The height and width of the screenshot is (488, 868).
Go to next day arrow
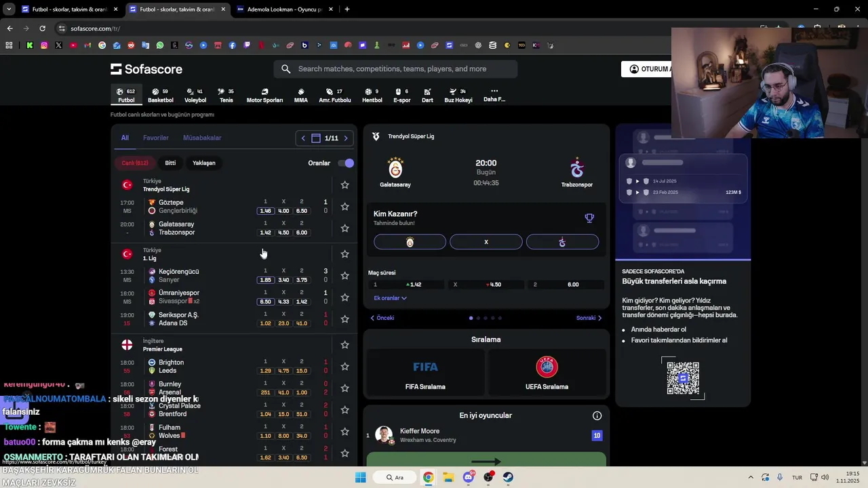click(x=346, y=138)
